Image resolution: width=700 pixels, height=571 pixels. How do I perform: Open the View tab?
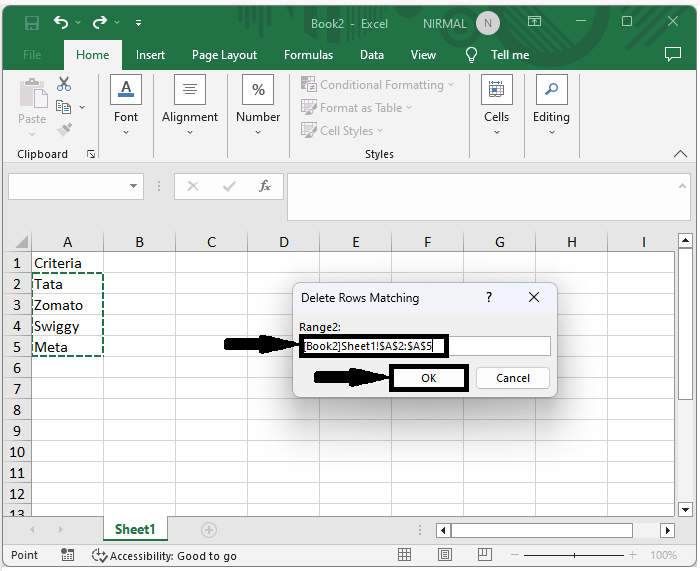(x=423, y=55)
